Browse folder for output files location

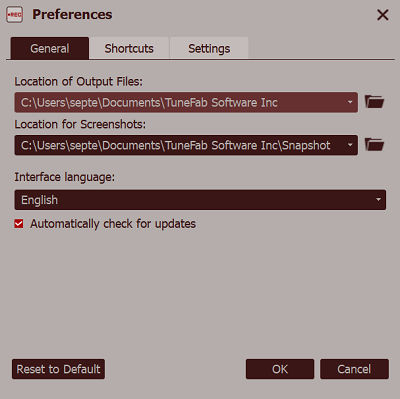(x=374, y=102)
